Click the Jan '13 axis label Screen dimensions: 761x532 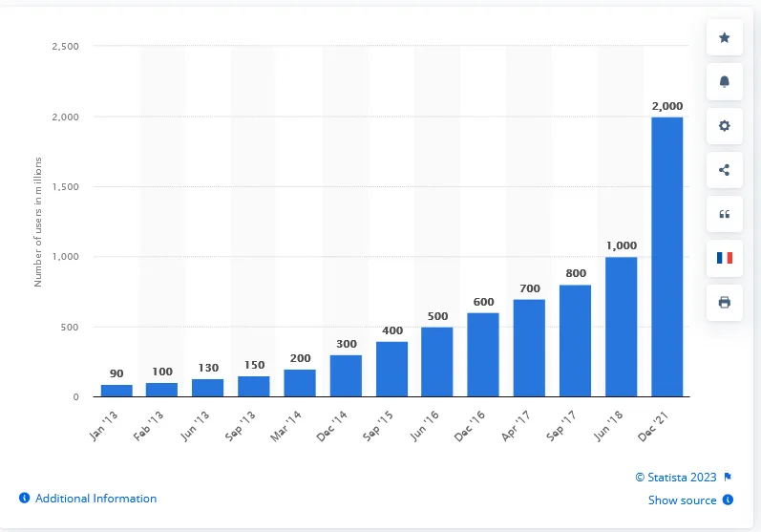tap(103, 426)
